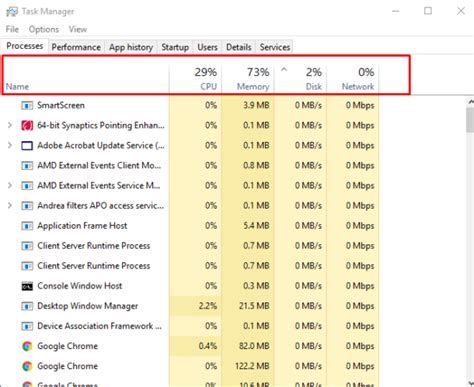Click the Console Window Host icon

pos(27,286)
